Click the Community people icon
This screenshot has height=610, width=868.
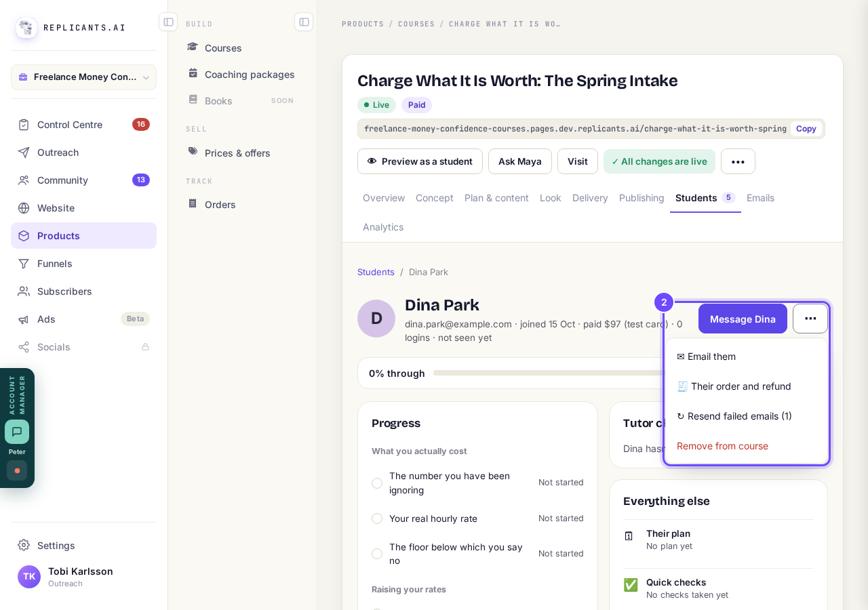pyautogui.click(x=24, y=180)
